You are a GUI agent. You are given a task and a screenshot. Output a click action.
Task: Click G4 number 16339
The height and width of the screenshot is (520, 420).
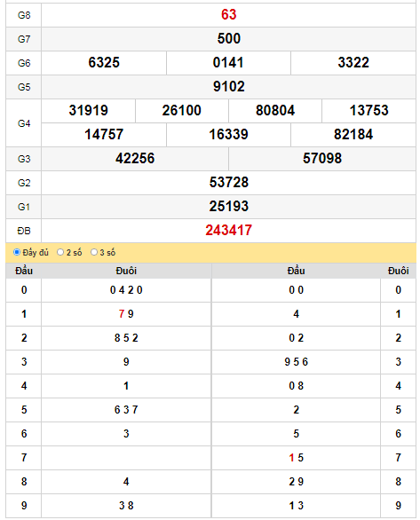click(228, 134)
